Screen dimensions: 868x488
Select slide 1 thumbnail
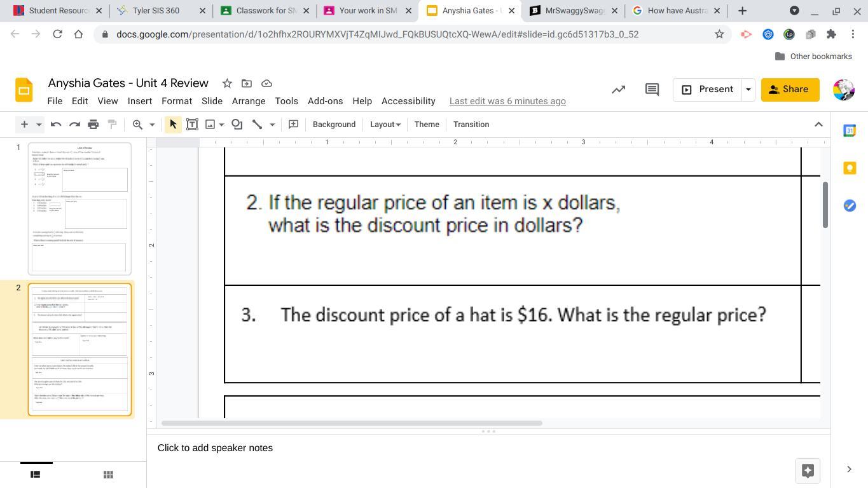pos(79,208)
